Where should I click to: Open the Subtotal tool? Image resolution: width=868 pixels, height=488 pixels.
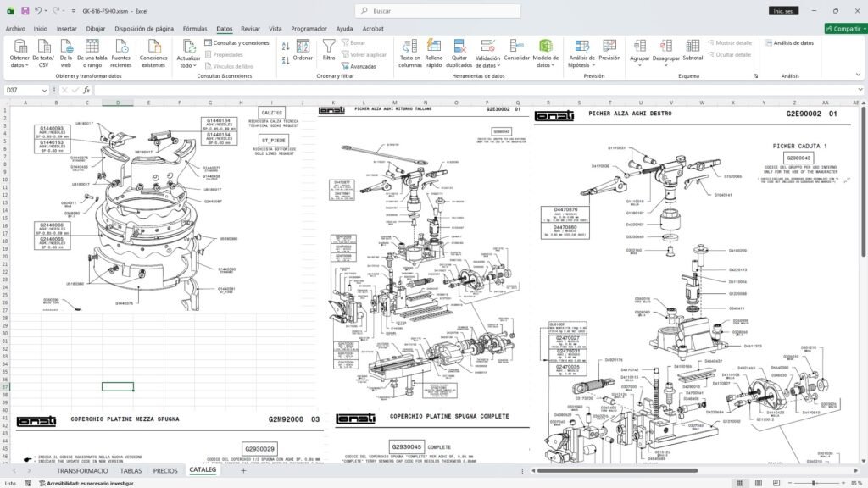coord(693,50)
